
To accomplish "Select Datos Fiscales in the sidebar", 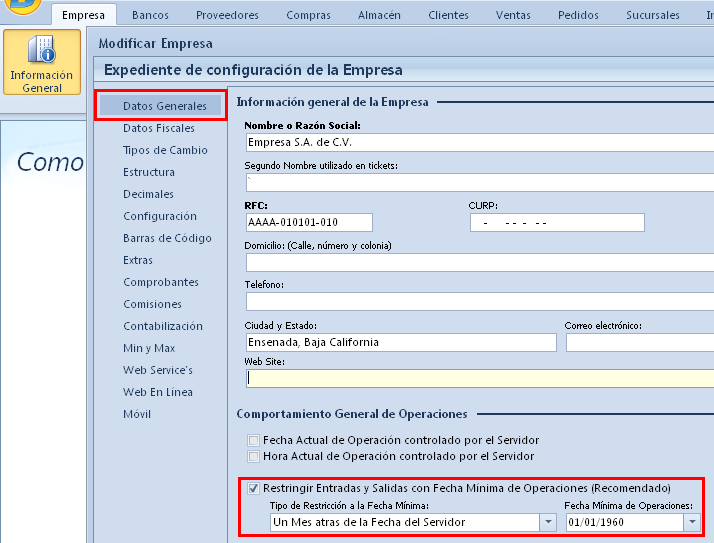I will (x=159, y=128).
